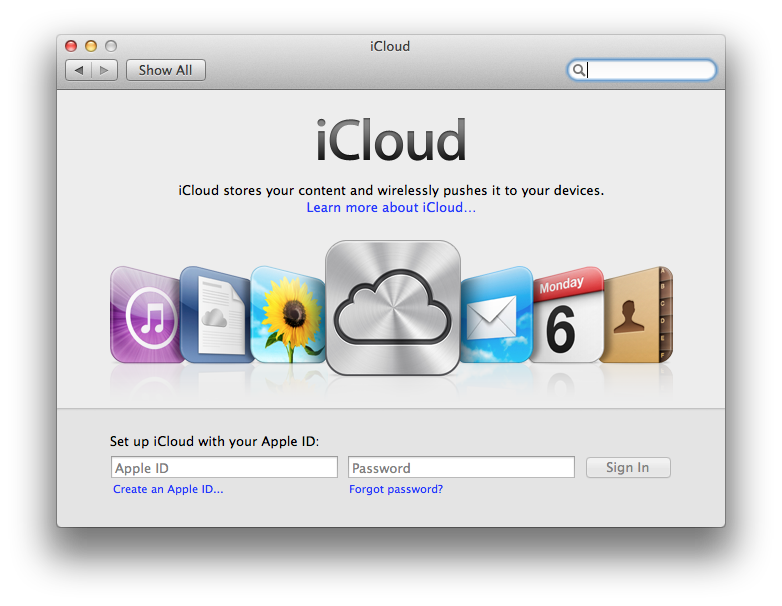Open the Learn more about iCloud link
Screen dimensions: 782x606
(391, 207)
